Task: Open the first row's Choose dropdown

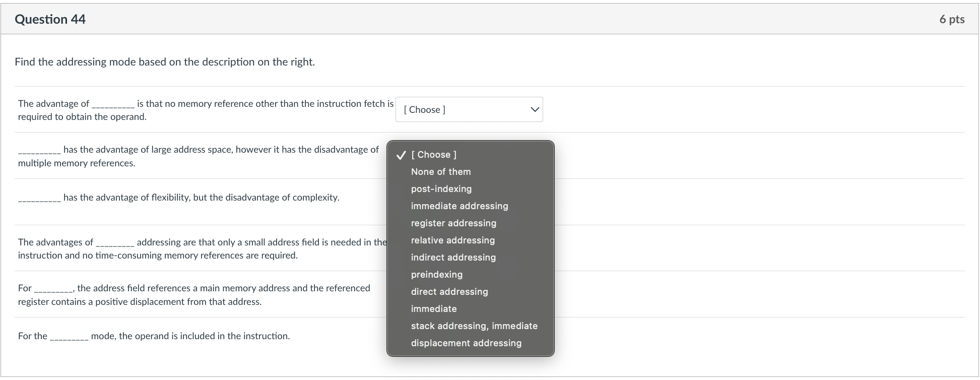Action: click(x=469, y=109)
